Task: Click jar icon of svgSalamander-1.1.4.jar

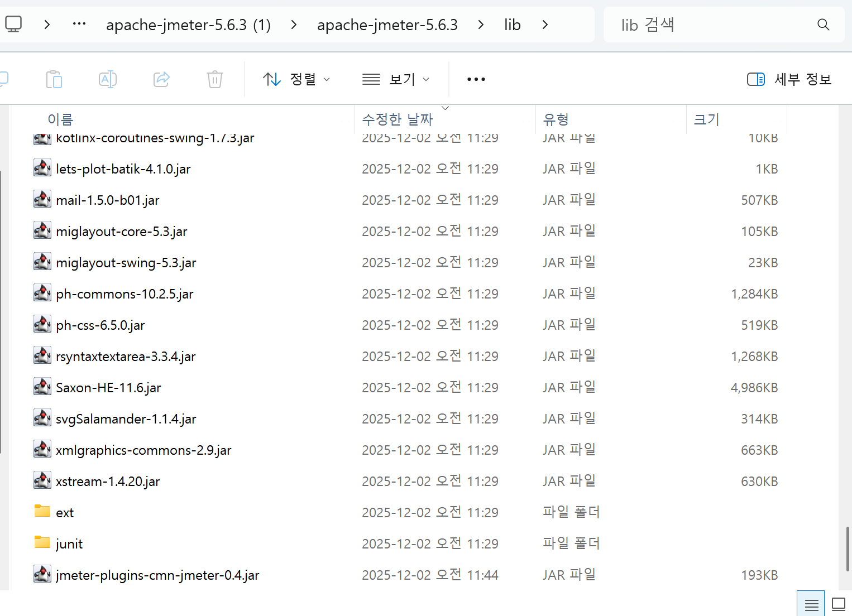Action: (x=42, y=418)
